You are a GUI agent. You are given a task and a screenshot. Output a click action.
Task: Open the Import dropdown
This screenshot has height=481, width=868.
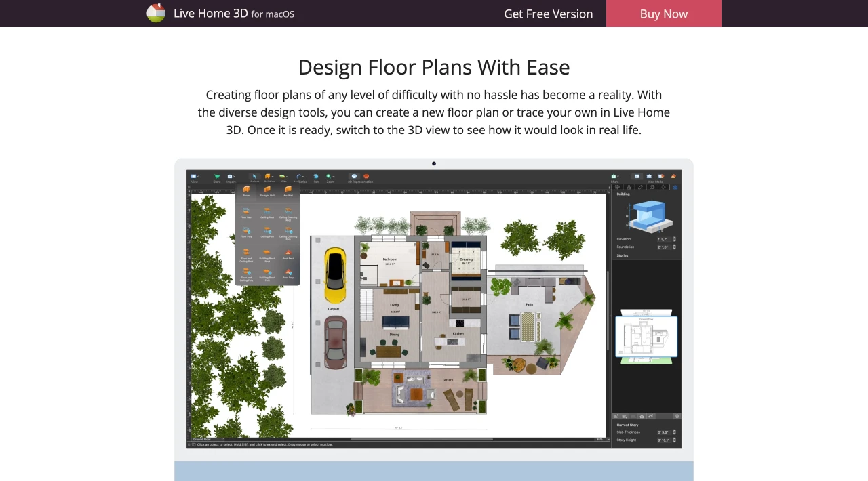pyautogui.click(x=233, y=177)
